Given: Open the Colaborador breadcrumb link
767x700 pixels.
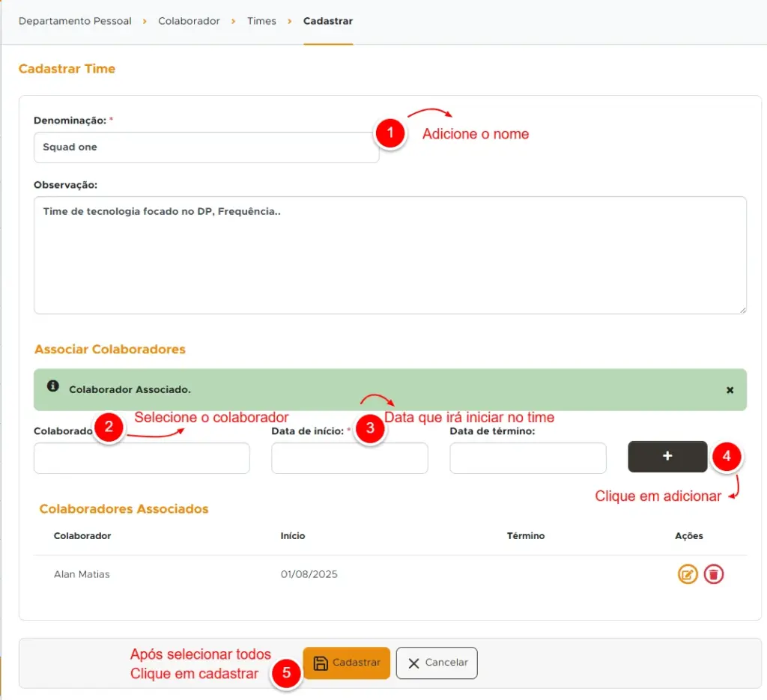Looking at the screenshot, I should (x=189, y=21).
